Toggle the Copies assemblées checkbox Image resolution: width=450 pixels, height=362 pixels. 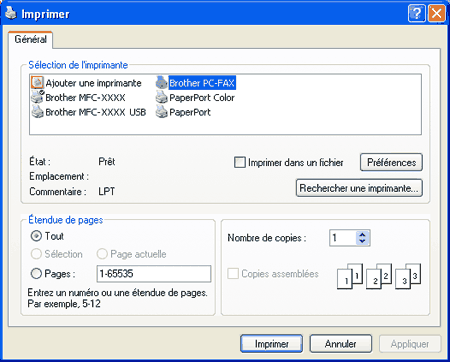click(x=233, y=274)
